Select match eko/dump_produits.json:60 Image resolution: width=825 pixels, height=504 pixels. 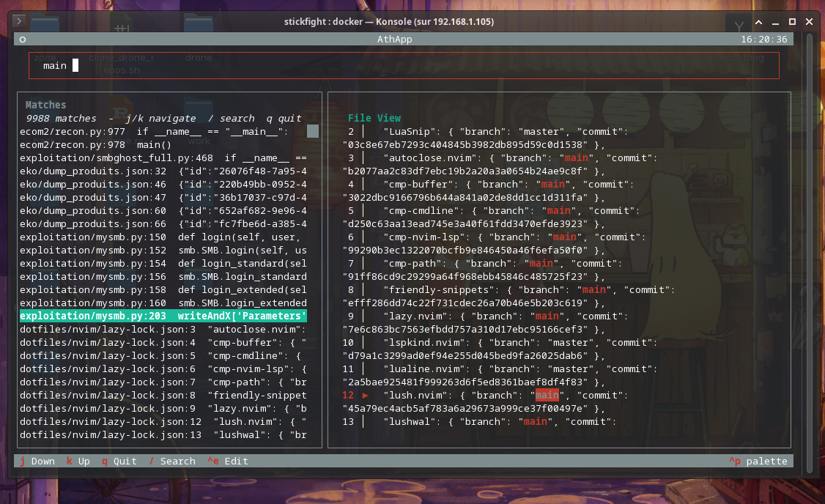click(x=163, y=210)
